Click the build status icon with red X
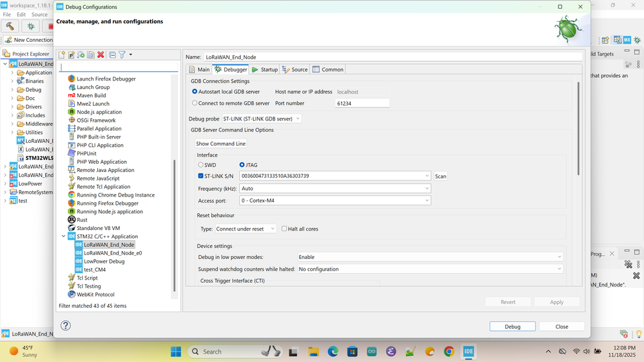 624,334
